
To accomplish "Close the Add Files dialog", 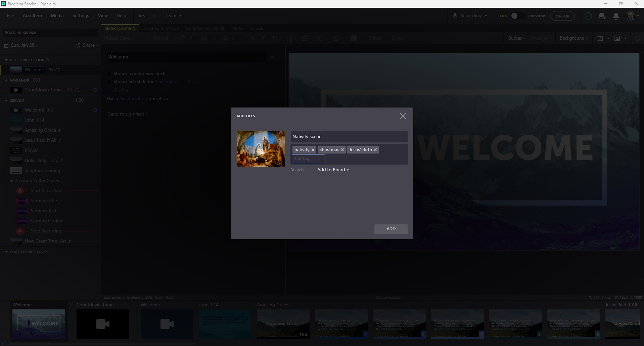I will click(x=403, y=116).
